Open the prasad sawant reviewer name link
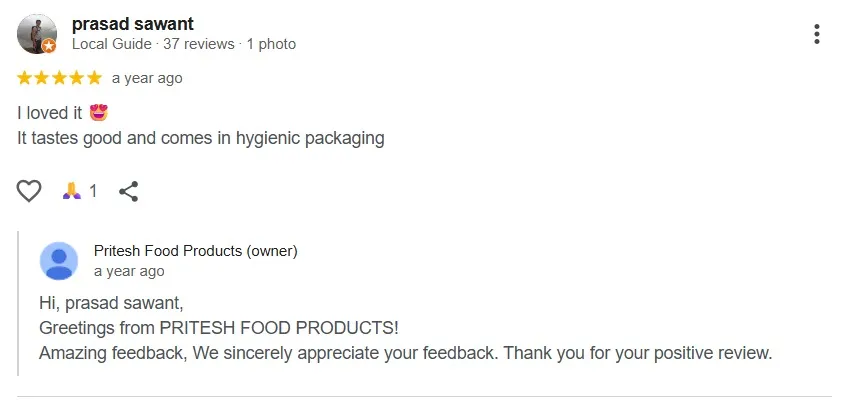Image resolution: width=842 pixels, height=408 pixels. click(x=133, y=24)
